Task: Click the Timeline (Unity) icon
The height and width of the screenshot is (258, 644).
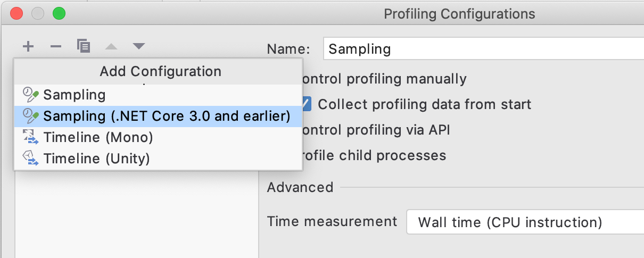Action: (x=31, y=158)
